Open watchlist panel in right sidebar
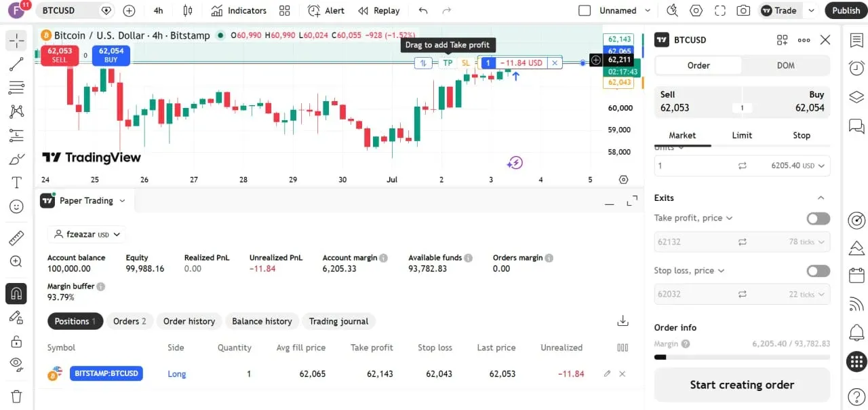The width and height of the screenshot is (868, 410). tap(856, 40)
